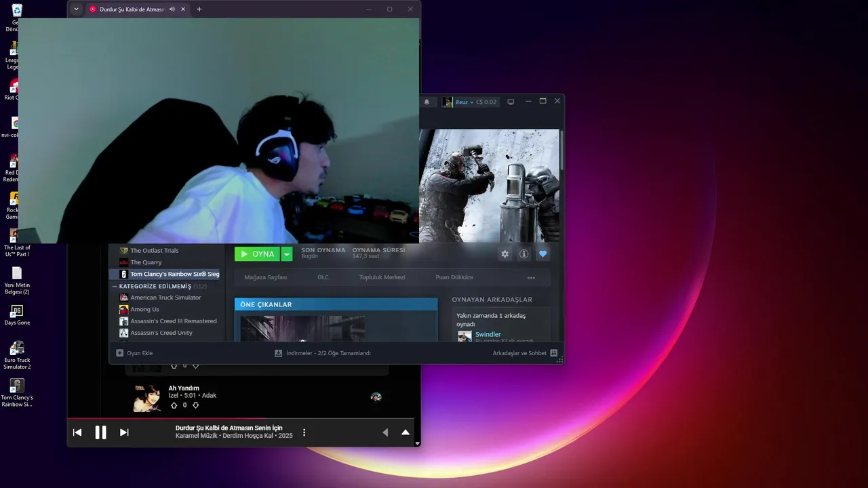868x488 pixels.
Task: Open a new browser tab
Action: tap(199, 9)
